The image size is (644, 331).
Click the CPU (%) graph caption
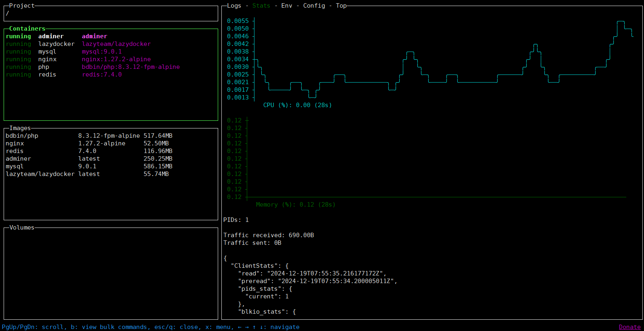click(x=298, y=105)
